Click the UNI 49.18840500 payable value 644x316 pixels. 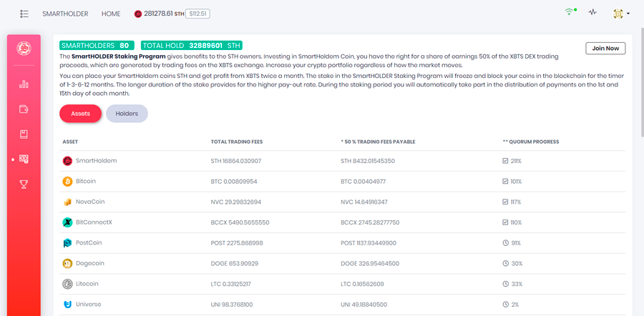pyautogui.click(x=364, y=305)
